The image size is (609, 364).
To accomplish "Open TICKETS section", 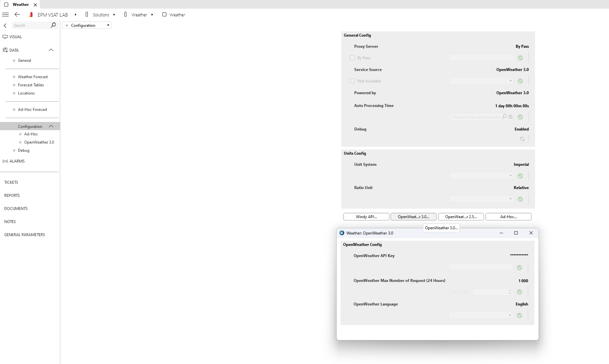I will tap(11, 182).
